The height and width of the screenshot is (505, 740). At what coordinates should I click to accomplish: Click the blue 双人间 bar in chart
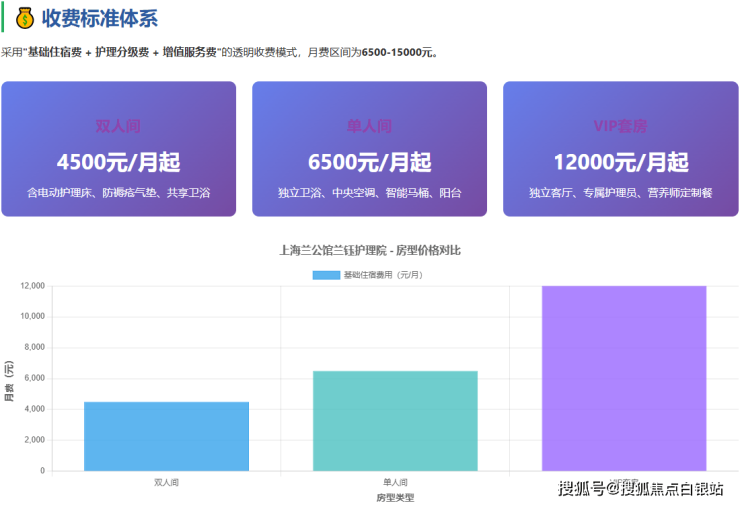(x=166, y=436)
